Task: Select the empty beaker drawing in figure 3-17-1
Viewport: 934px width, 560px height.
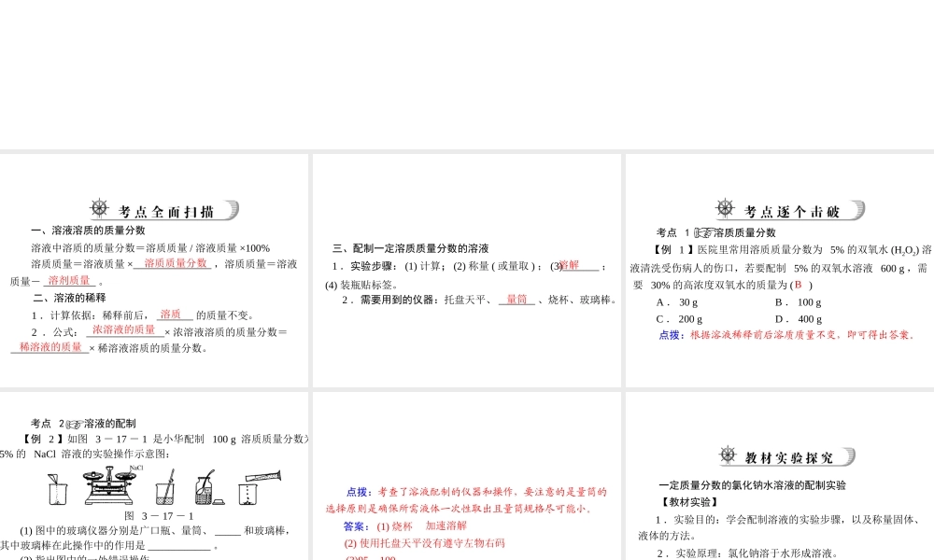Action: pyautogui.click(x=57, y=490)
